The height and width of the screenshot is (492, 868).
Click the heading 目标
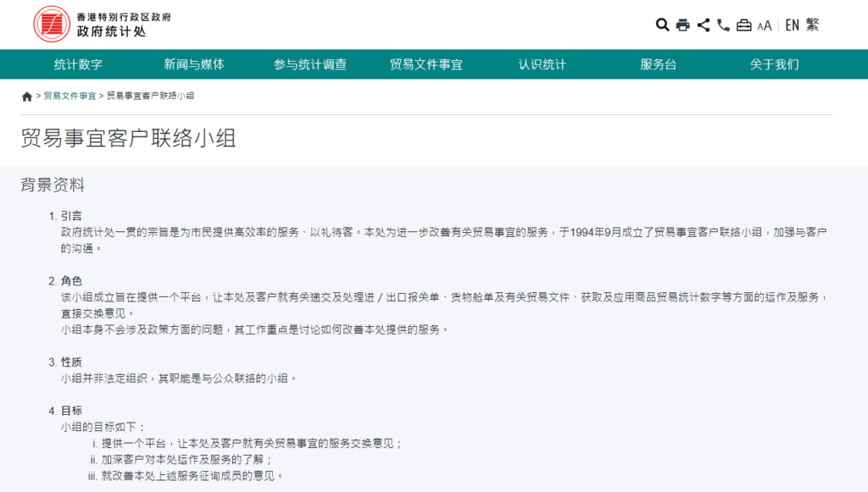pyautogui.click(x=71, y=411)
